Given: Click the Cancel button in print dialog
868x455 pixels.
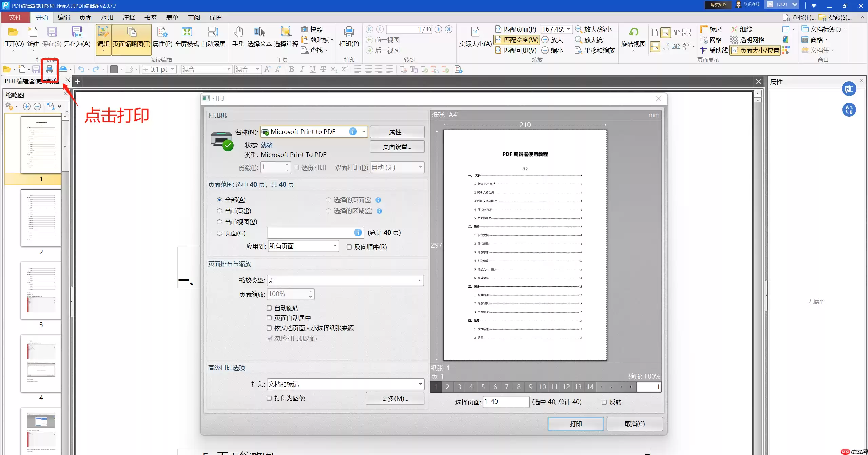Looking at the screenshot, I should coord(634,424).
